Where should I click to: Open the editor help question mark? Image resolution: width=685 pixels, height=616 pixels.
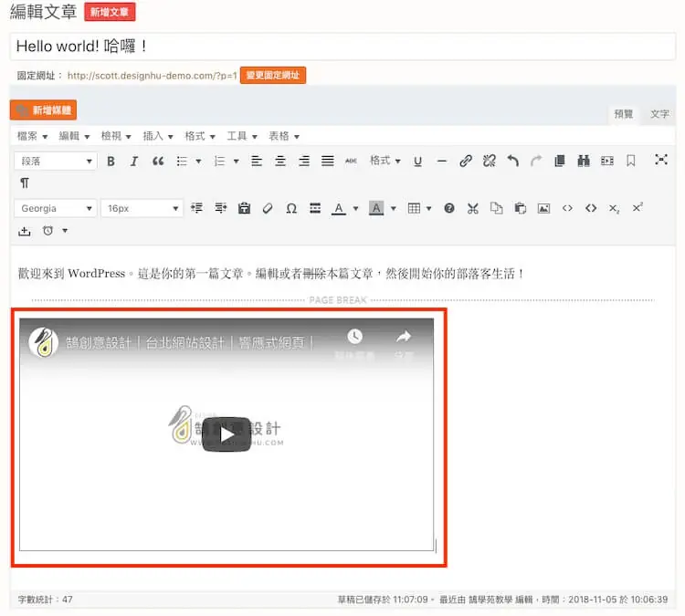click(x=449, y=208)
